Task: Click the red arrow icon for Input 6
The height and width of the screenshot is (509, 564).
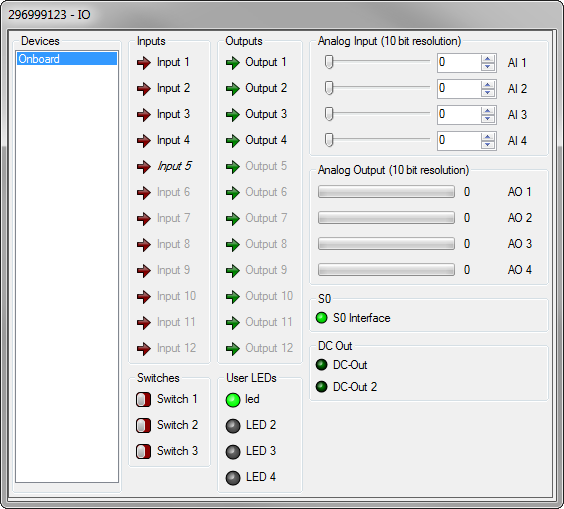Action: pyautogui.click(x=144, y=193)
